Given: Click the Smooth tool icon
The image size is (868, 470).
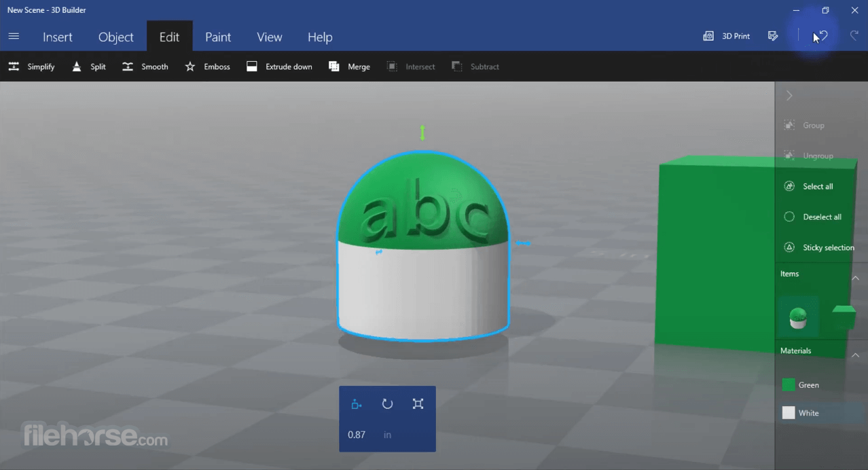Looking at the screenshot, I should 128,67.
